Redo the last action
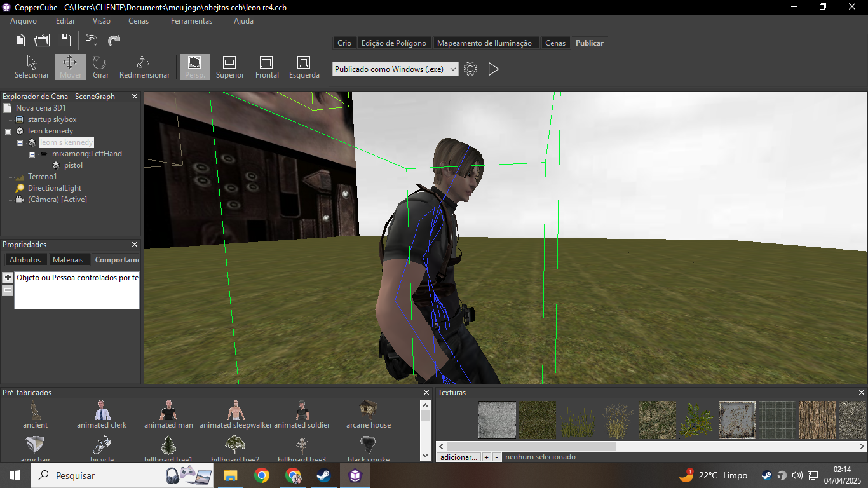This screenshot has width=868, height=488. 114,40
